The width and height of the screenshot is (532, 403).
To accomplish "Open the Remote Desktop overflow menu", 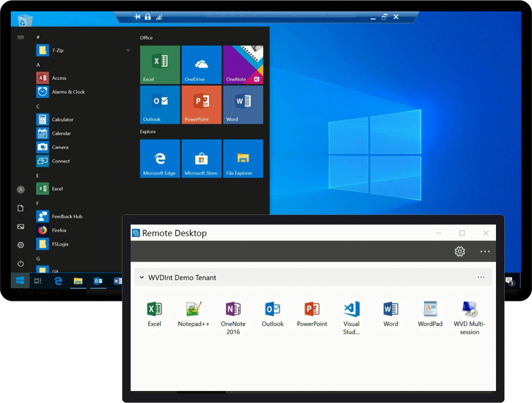I will coord(485,252).
